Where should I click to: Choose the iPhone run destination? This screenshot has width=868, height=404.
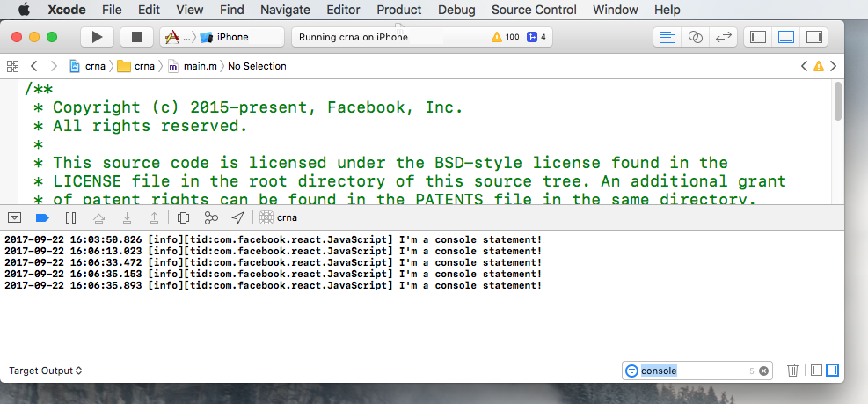pos(224,37)
